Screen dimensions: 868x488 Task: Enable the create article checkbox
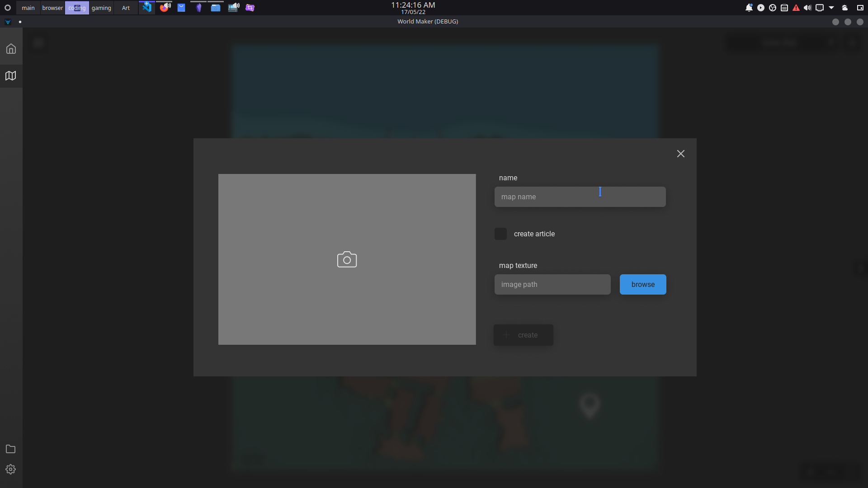coord(500,234)
